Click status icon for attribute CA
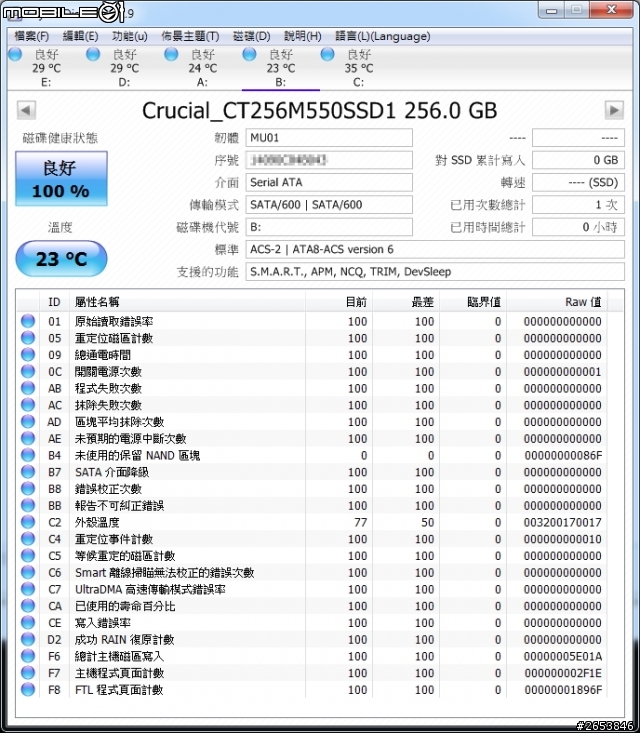 [x=28, y=606]
